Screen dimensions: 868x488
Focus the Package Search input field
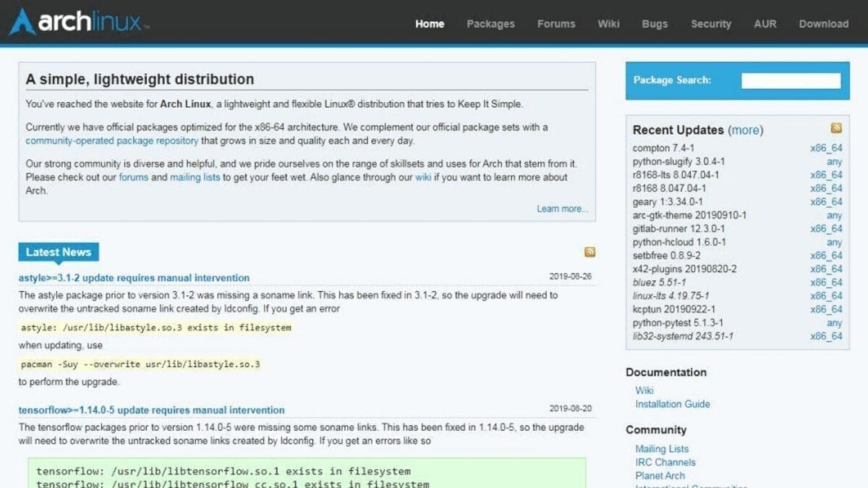tap(791, 80)
